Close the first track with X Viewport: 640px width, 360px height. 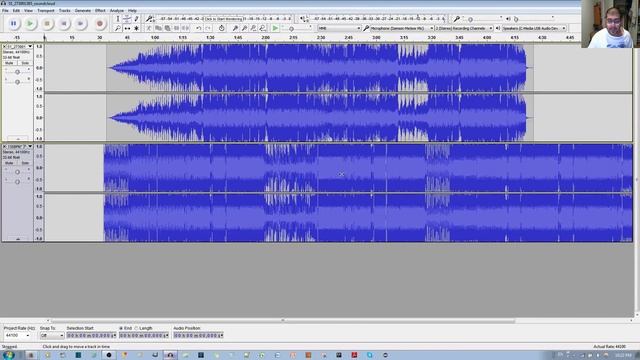tap(4, 47)
